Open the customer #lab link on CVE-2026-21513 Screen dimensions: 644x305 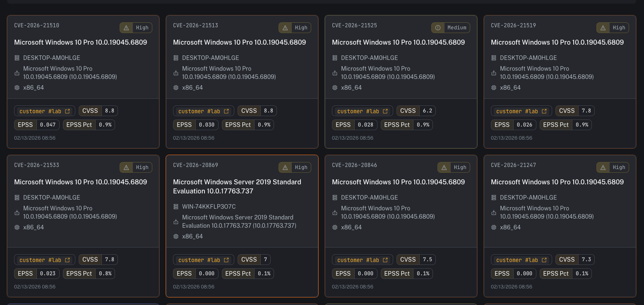pos(204,111)
